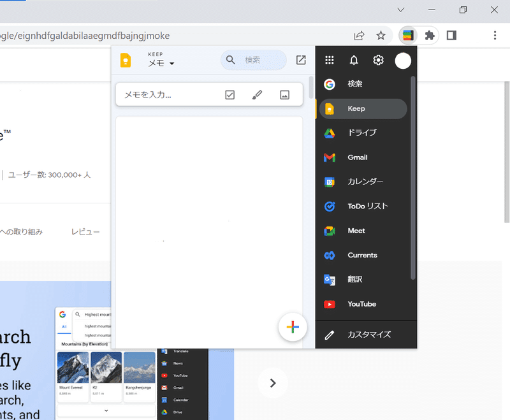Click the address bar URL text

click(x=85, y=36)
